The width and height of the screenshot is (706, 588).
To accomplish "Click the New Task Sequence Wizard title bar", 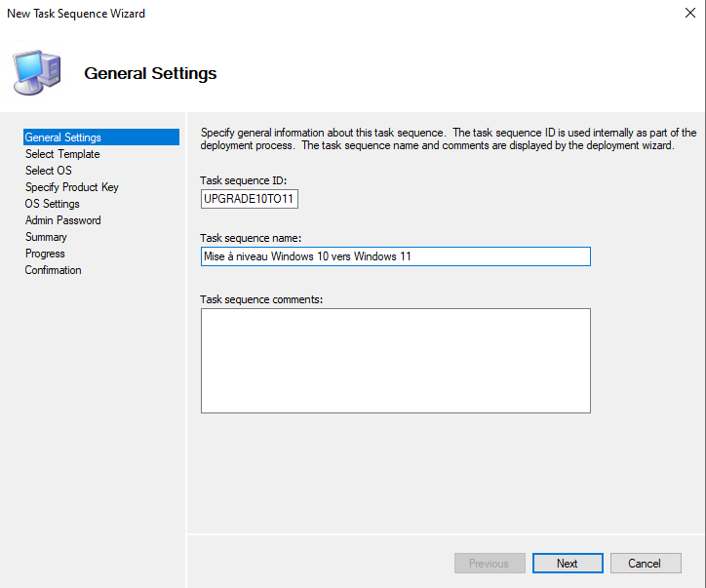I will pos(293,14).
